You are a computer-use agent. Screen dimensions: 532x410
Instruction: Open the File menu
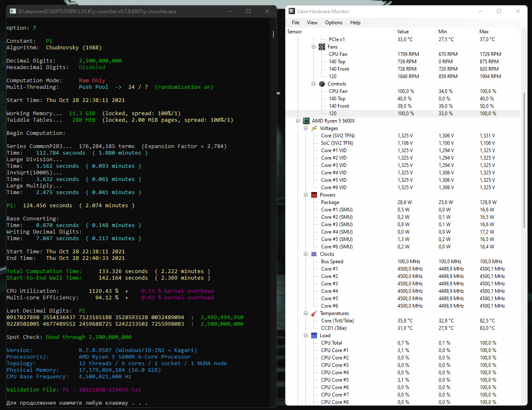296,23
